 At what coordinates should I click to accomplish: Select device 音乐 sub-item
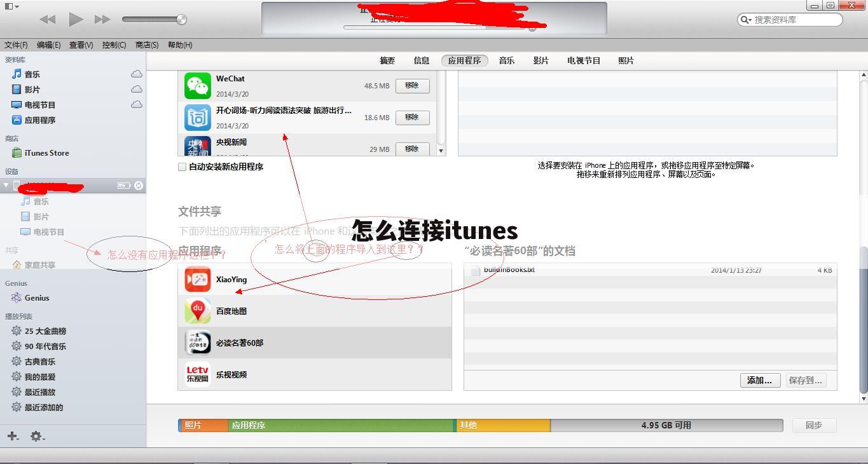click(x=41, y=201)
